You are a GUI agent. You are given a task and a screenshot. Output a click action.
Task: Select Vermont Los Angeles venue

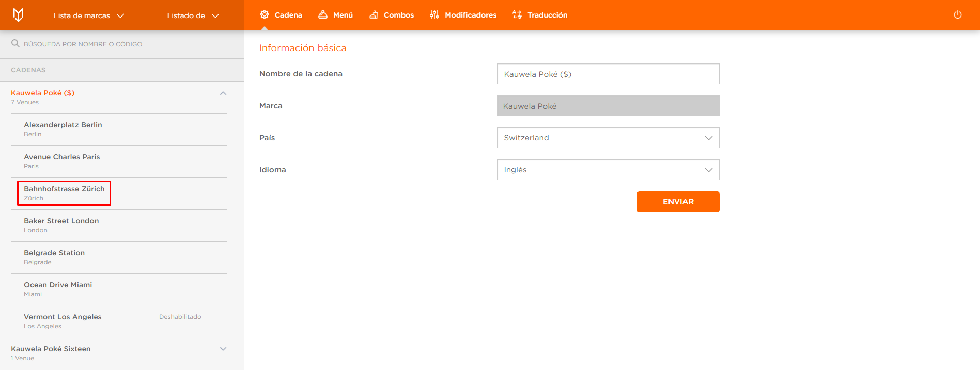63,317
